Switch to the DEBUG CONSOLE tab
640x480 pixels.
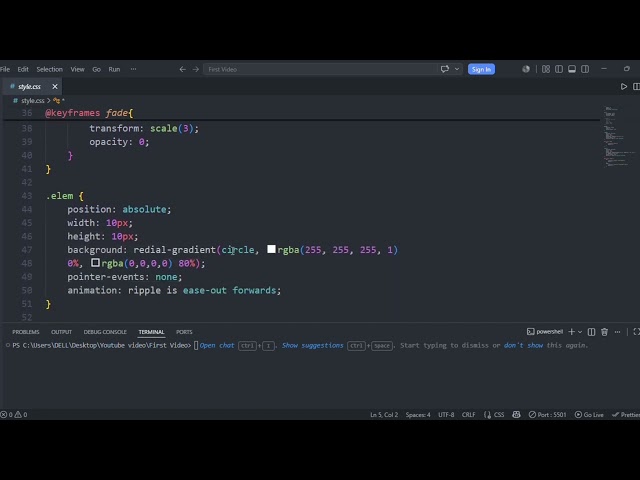[x=105, y=332]
